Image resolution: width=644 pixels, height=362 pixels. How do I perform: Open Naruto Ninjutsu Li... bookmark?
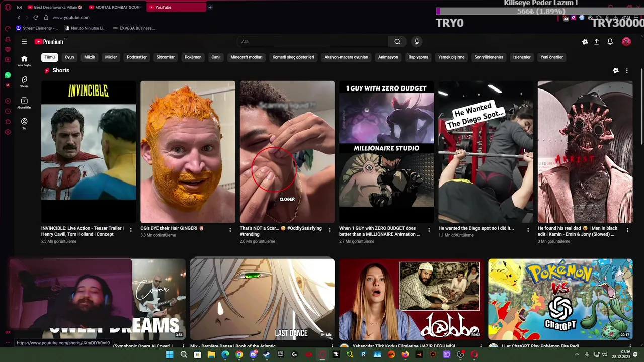tap(86, 28)
